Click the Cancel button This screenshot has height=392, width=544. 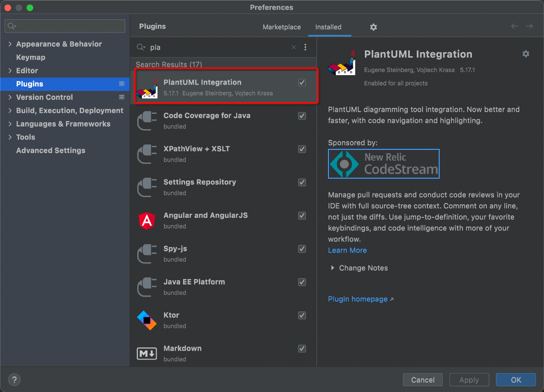[423, 380]
